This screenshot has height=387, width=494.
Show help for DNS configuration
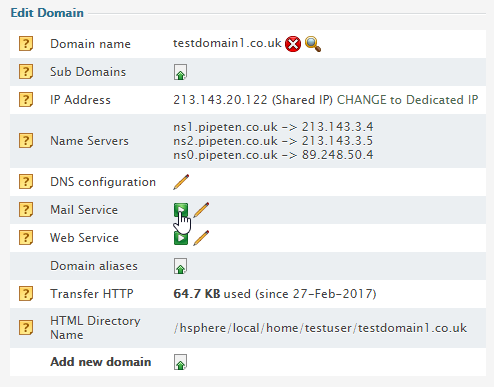(x=26, y=182)
